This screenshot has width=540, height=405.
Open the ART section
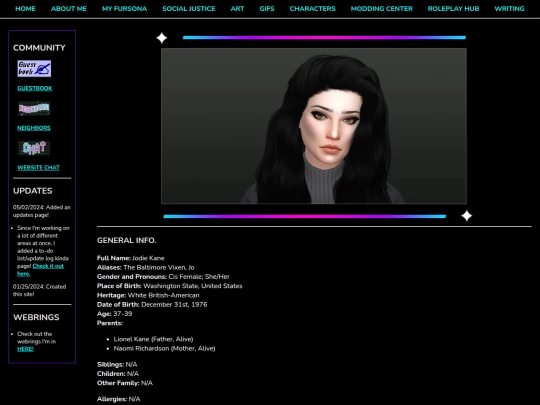237,9
